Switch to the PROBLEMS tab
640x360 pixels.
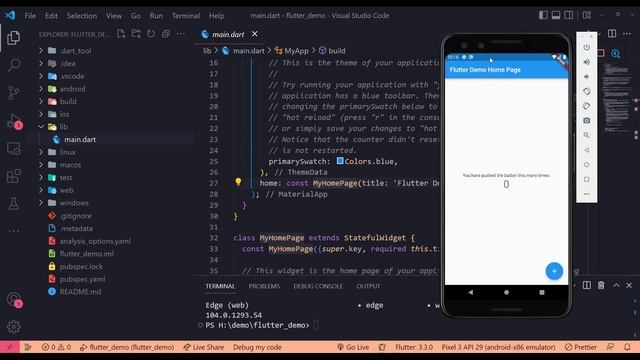pyautogui.click(x=264, y=286)
